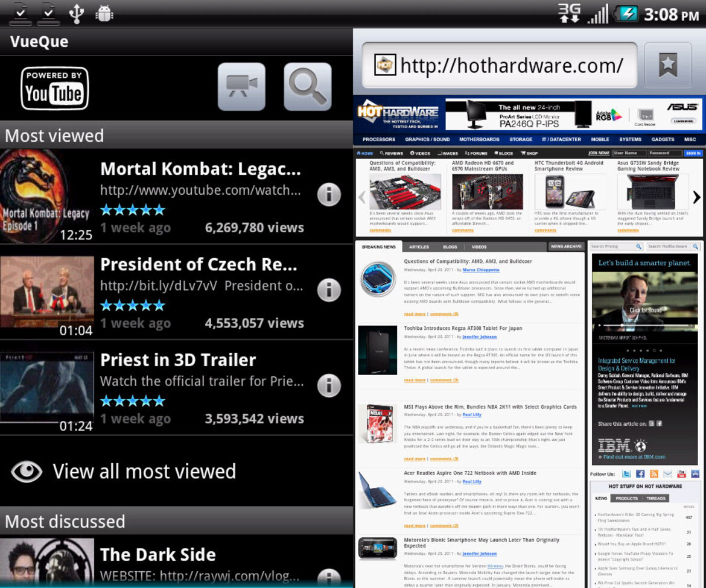Open MSI Plays Above the Rim headline
Image resolution: width=706 pixels, height=588 pixels.
(x=490, y=406)
